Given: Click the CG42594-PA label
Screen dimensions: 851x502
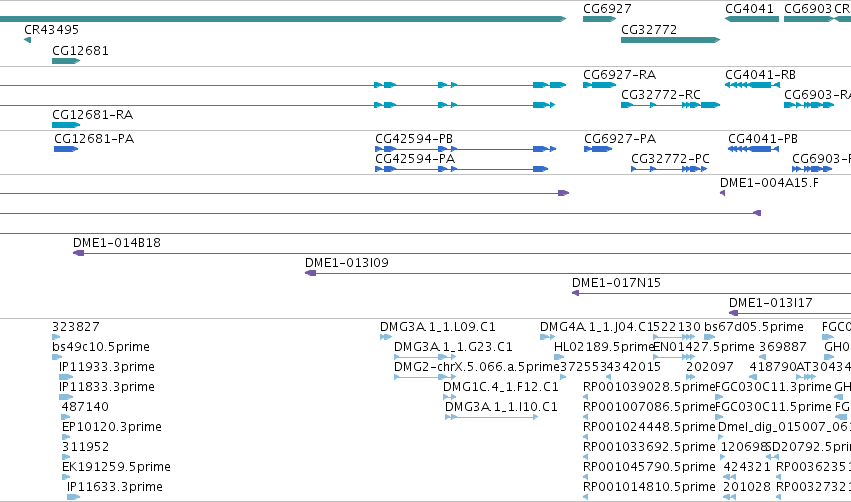Looking at the screenshot, I should click(415, 158).
